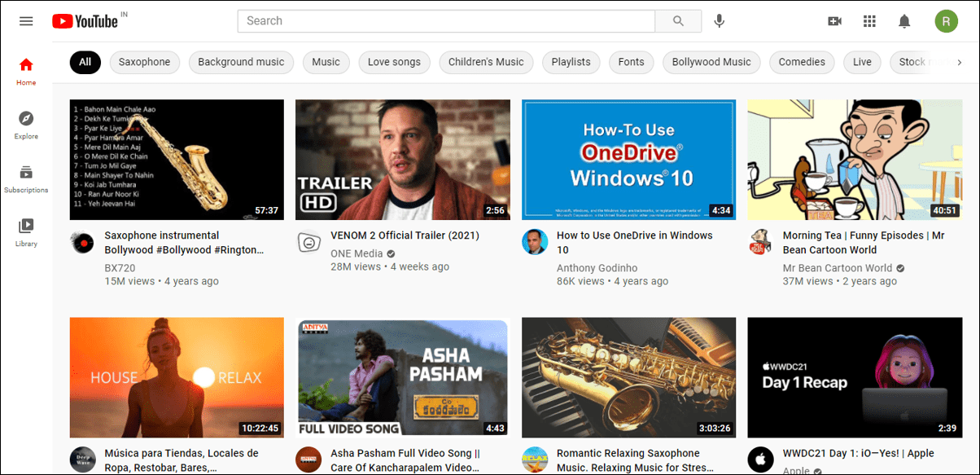Click Anthony Godinho channel name
Viewport: 980px width, 475px height.
click(x=597, y=267)
